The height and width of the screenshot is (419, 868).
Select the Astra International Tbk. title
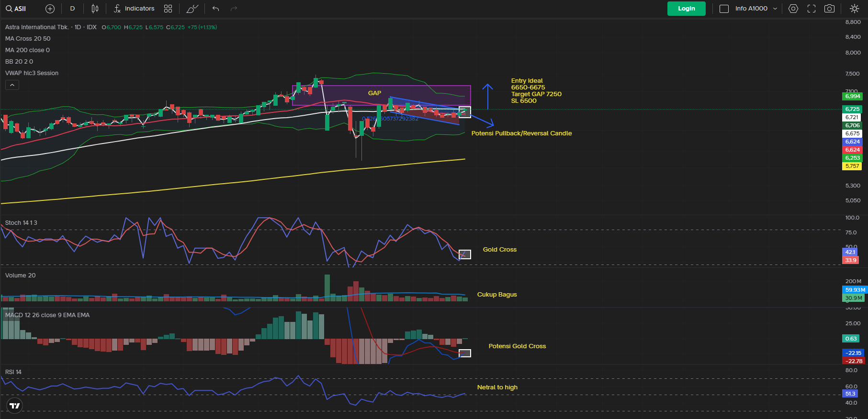point(37,27)
